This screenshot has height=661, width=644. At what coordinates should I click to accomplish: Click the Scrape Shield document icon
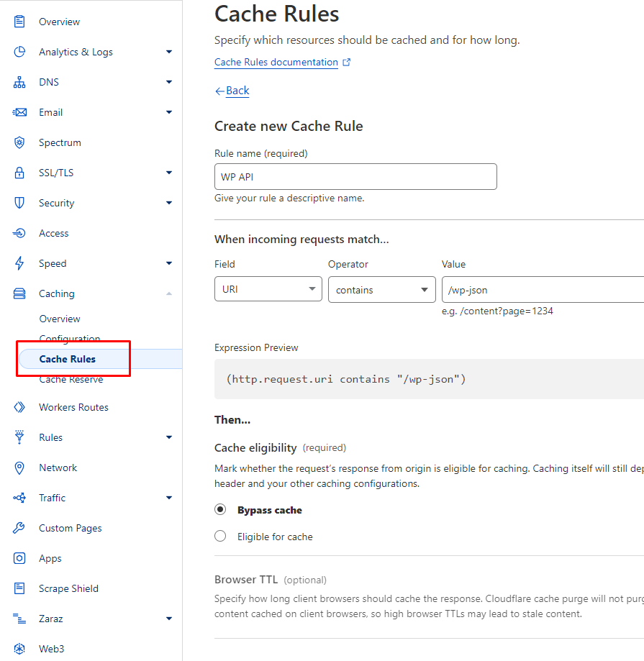tap(19, 588)
